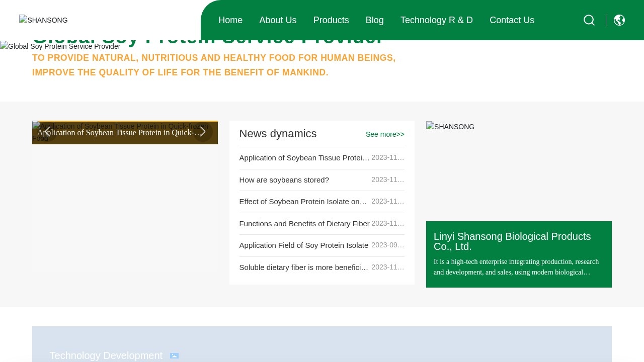
Task: Open the Functions and Benefits of Dietary Fiber article
Action: pos(304,224)
